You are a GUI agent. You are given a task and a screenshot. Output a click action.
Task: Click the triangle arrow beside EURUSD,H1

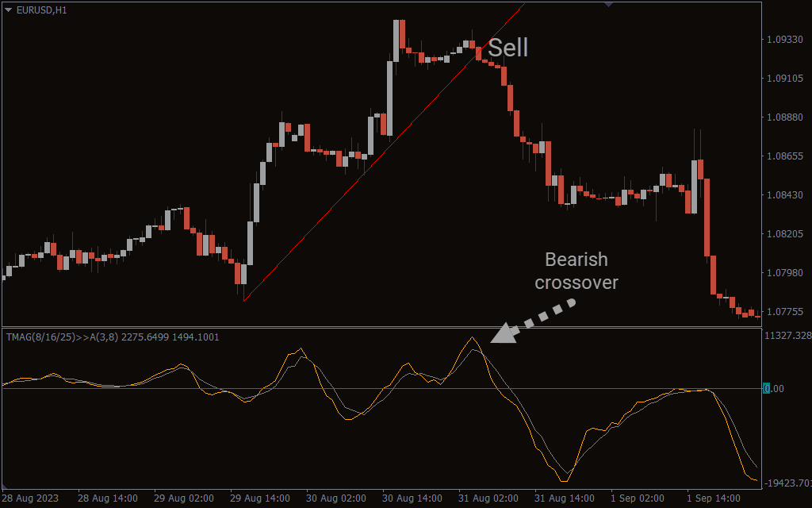[x=9, y=9]
